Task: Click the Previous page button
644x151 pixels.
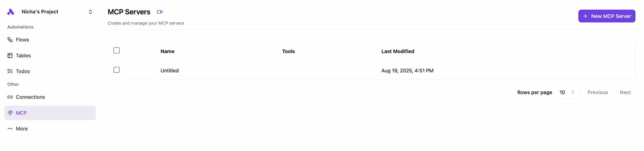Action: point(597,92)
